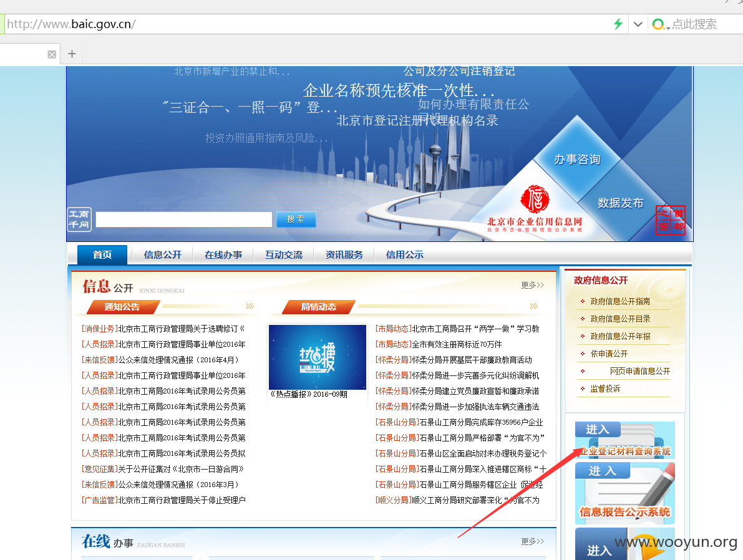This screenshot has width=743, height=560.
Task: Select the 通知公告 section tab
Action: (122, 307)
